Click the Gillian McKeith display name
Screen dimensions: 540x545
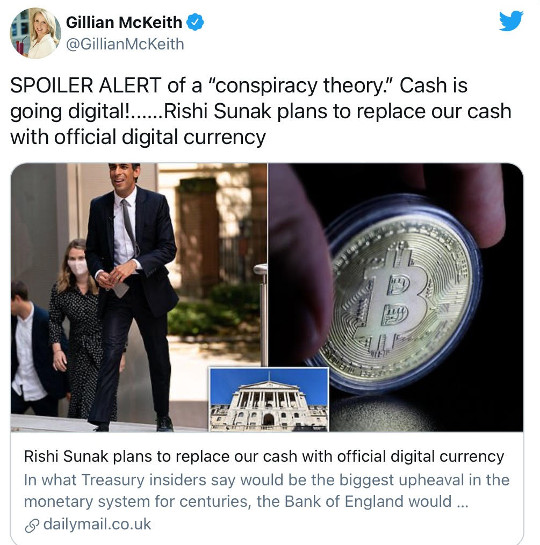pyautogui.click(x=124, y=23)
